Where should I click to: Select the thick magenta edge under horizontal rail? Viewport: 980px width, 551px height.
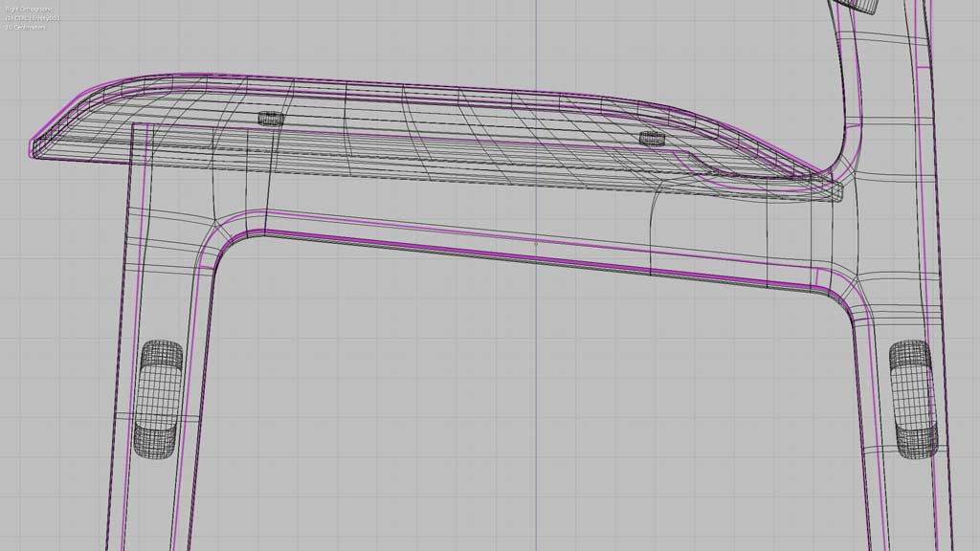coord(536,256)
